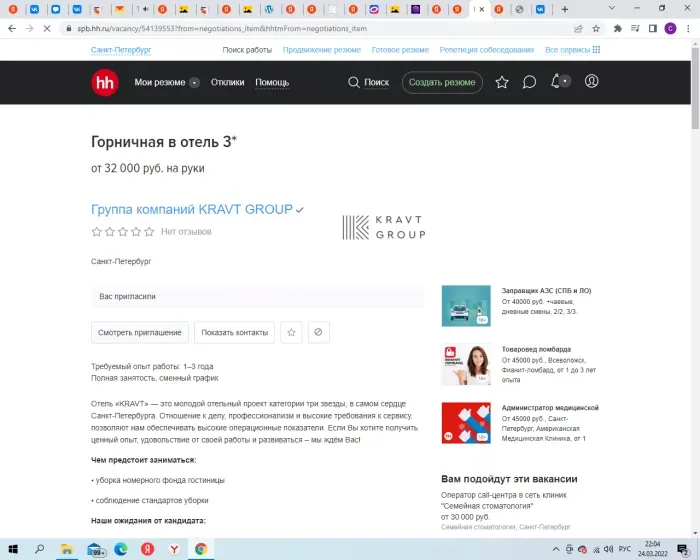Open the user profile icon in header
The height and width of the screenshot is (560, 700).
point(592,81)
